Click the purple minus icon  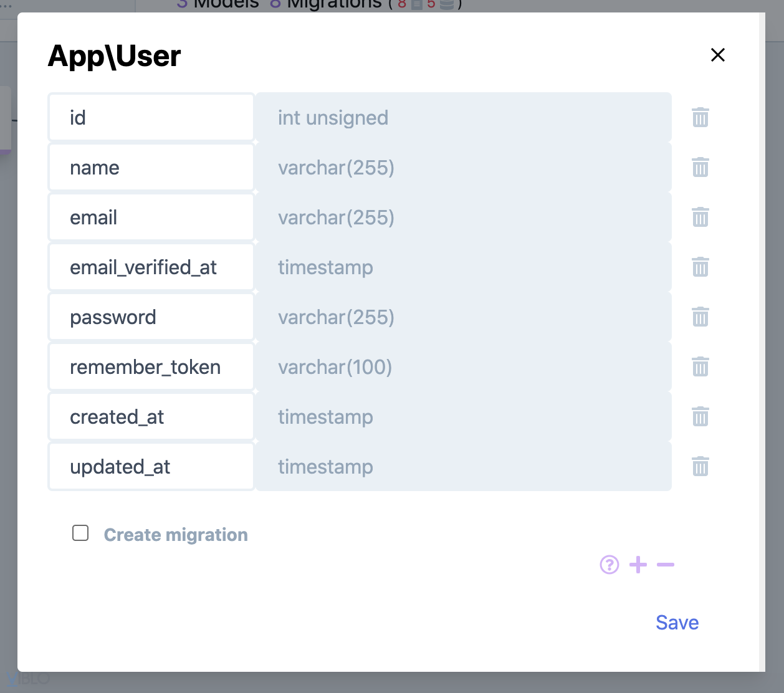[666, 565]
